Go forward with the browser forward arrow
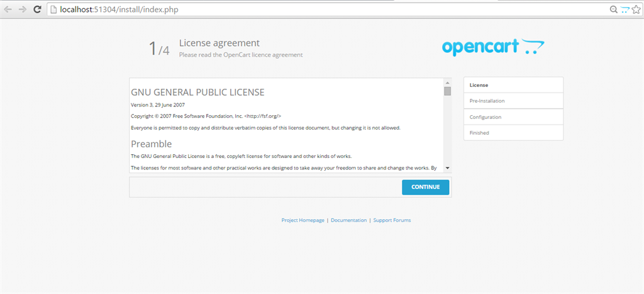 22,9
